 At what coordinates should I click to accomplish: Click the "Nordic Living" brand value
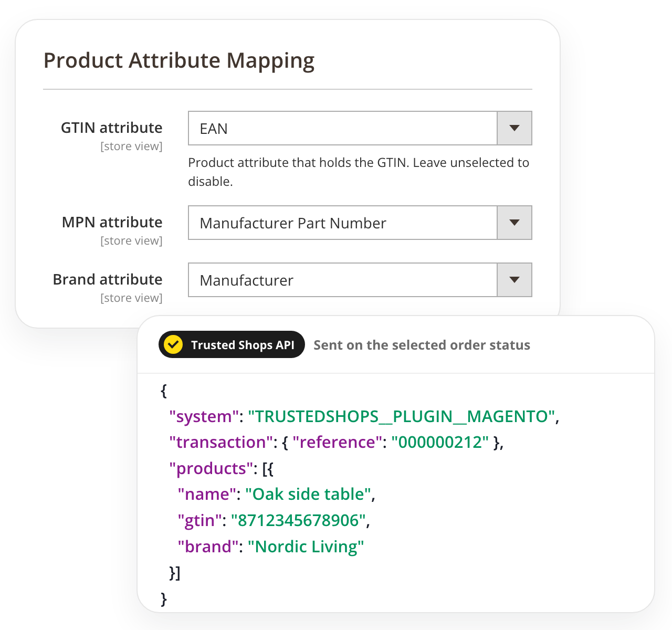(306, 547)
